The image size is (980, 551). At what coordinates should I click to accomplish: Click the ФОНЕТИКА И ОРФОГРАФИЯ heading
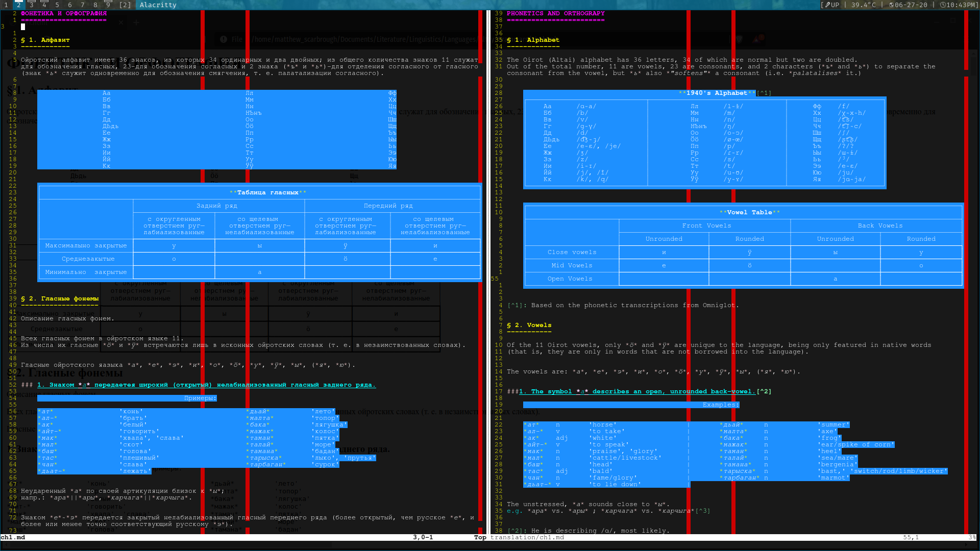tap(64, 13)
